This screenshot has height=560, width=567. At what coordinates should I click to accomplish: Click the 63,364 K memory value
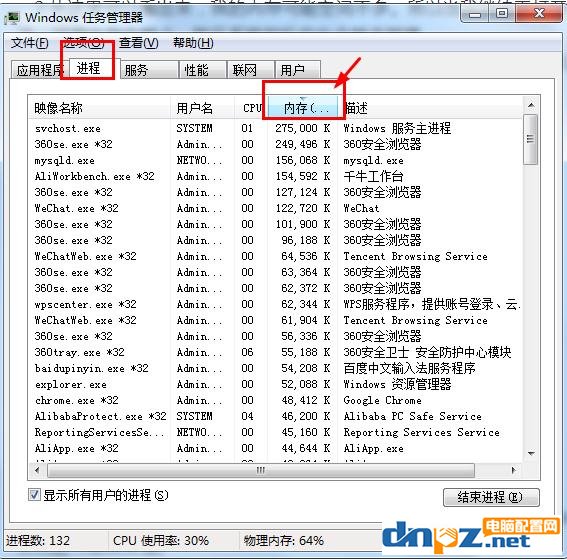(x=306, y=272)
